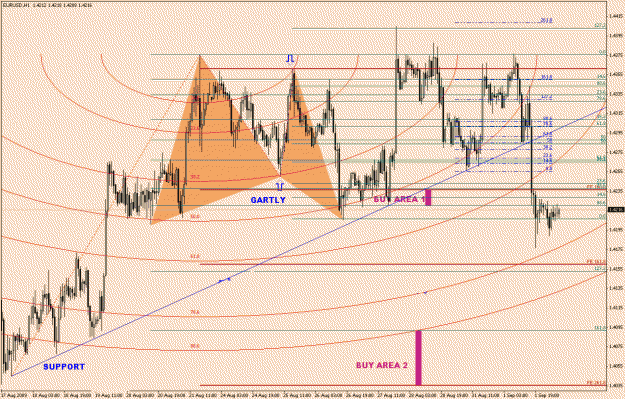Click the blue anchor marker on the lower-left support trendline

coord(225,280)
